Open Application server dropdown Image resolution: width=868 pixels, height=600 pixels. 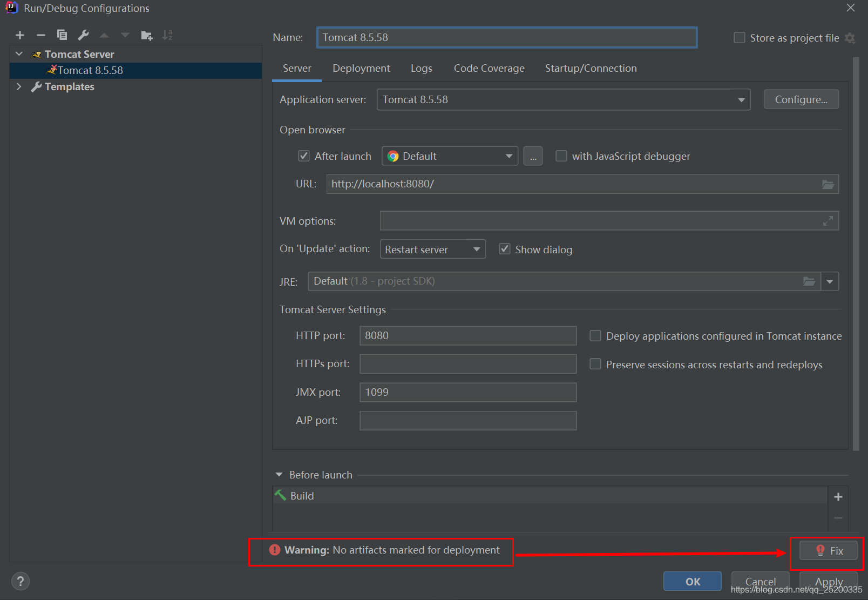click(564, 100)
